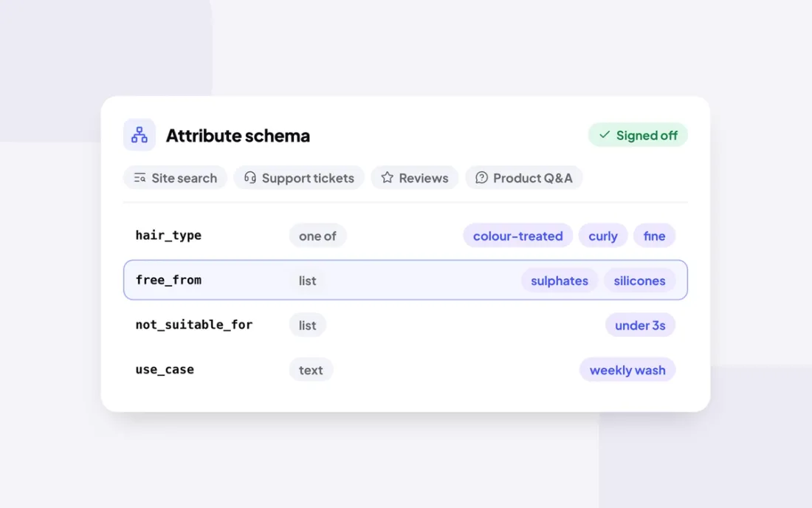Select the silicones value tag
812x508 pixels.
point(639,280)
